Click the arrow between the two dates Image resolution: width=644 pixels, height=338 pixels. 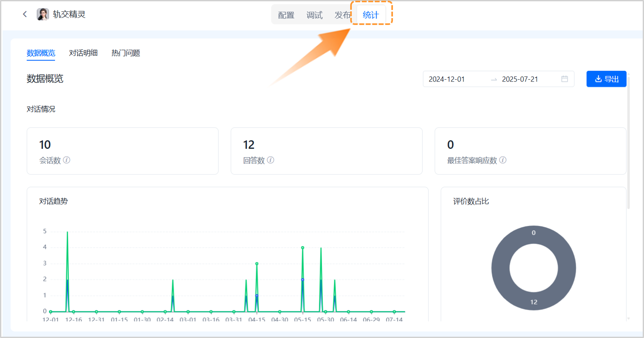[x=494, y=79]
